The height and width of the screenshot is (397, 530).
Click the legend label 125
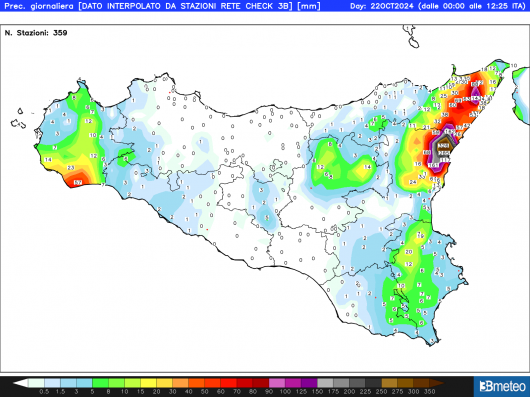[301, 392]
